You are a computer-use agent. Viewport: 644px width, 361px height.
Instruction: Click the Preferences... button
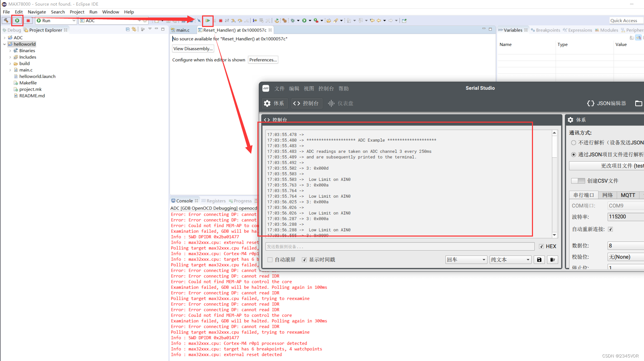pyautogui.click(x=263, y=60)
